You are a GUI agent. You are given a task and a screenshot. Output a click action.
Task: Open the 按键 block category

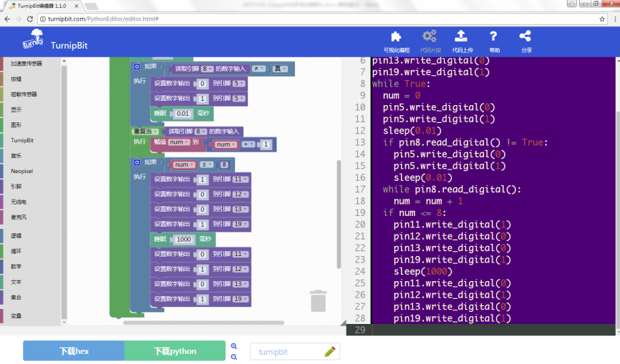[x=16, y=79]
